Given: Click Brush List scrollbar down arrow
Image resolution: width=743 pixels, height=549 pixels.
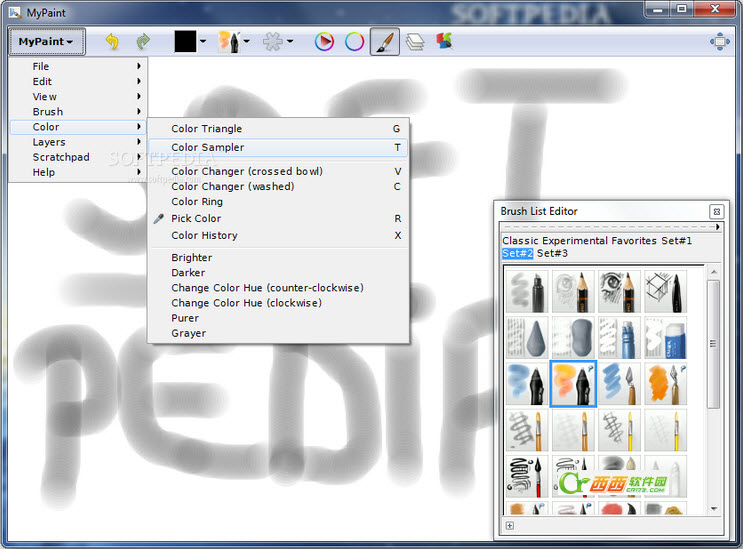Looking at the screenshot, I should (714, 509).
